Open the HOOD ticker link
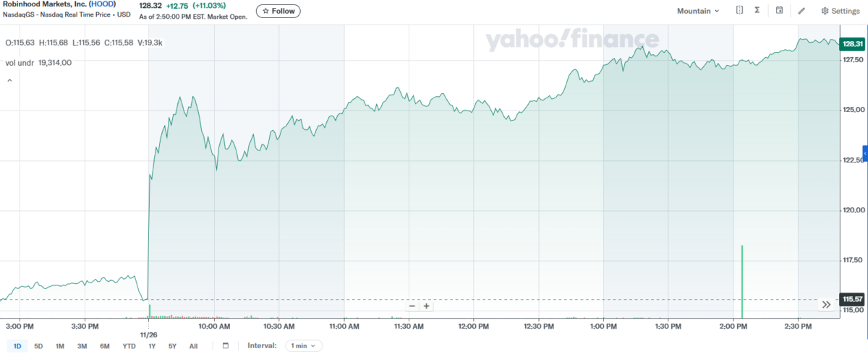 [x=102, y=5]
